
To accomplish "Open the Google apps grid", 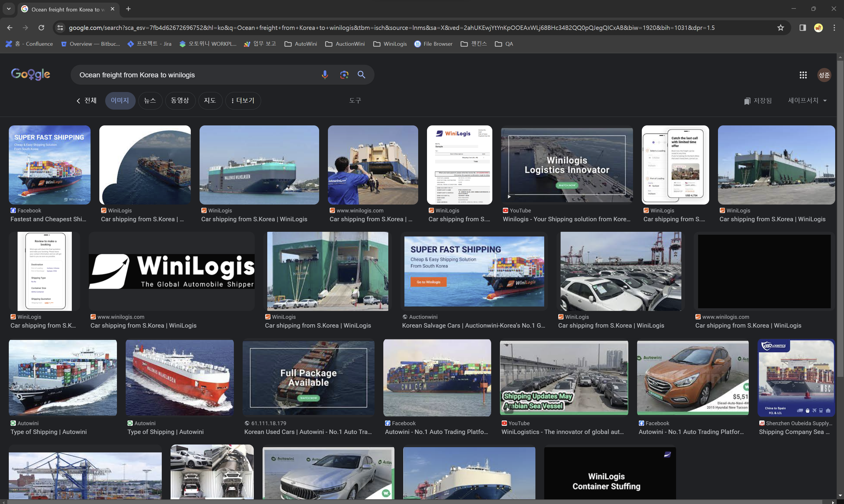I will point(803,75).
